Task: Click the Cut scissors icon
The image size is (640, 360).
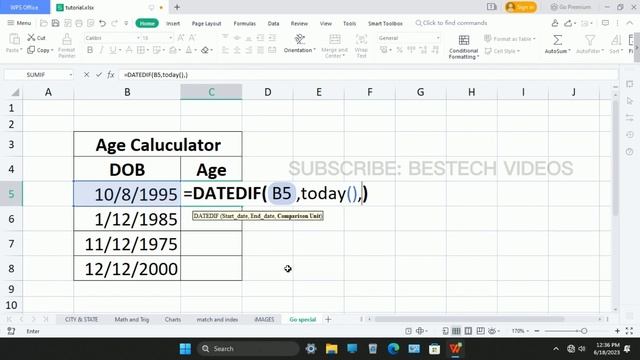Action: (x=31, y=38)
